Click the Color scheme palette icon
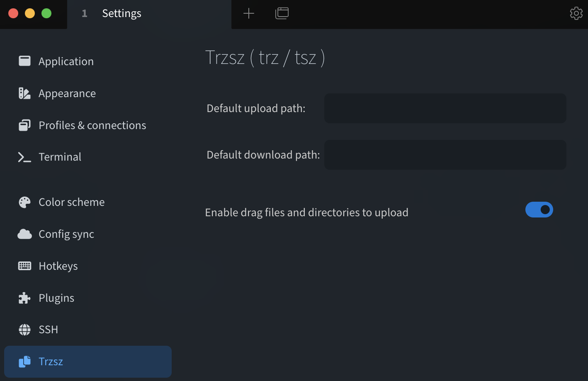The height and width of the screenshot is (381, 588). click(x=24, y=202)
